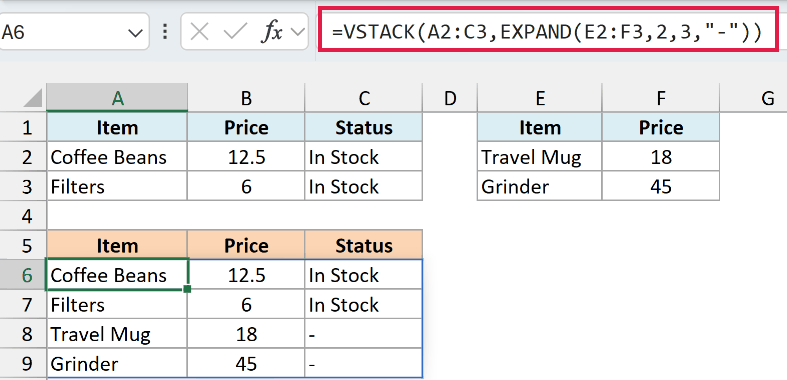Click the orange 'Status' header in C5

(363, 245)
